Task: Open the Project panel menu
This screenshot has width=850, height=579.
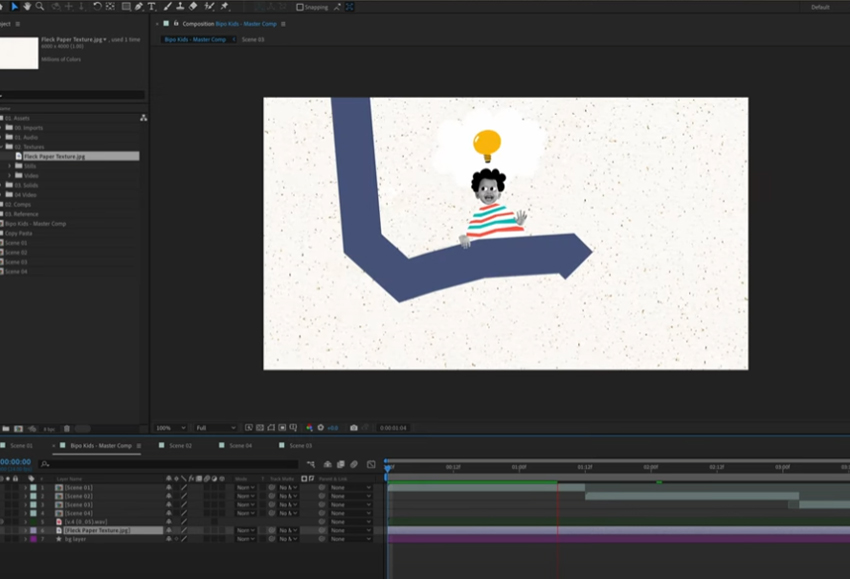Action: 17,24
